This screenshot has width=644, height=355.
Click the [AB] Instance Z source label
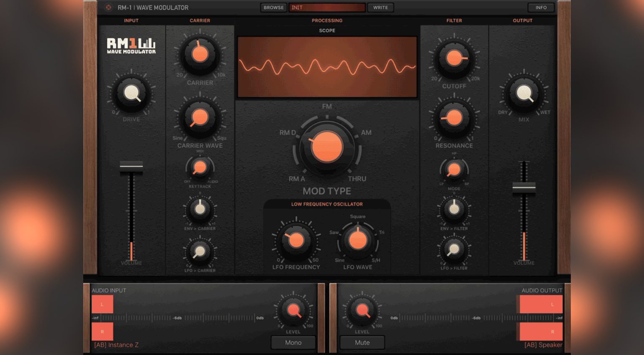[116, 345]
